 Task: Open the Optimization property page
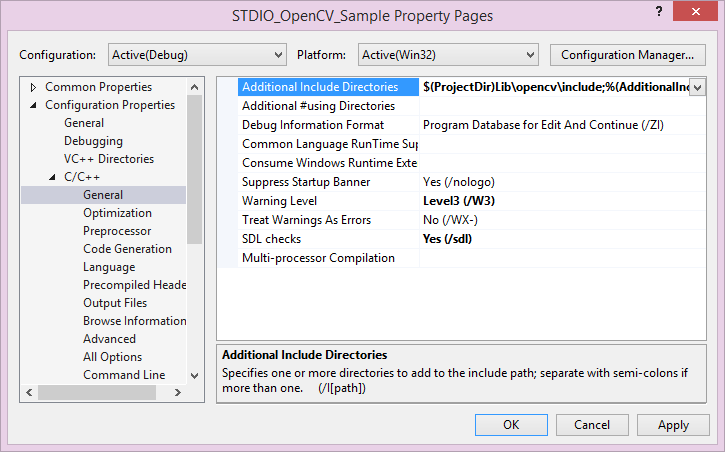pyautogui.click(x=117, y=213)
